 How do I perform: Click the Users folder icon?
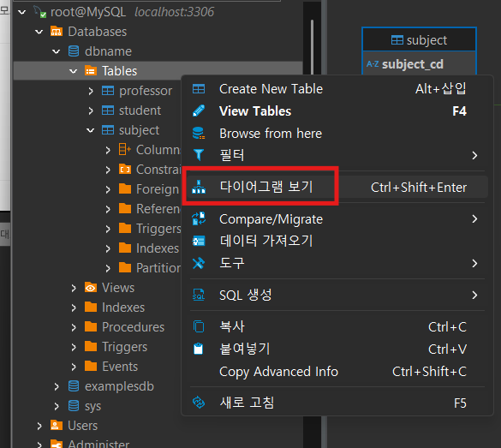57,426
